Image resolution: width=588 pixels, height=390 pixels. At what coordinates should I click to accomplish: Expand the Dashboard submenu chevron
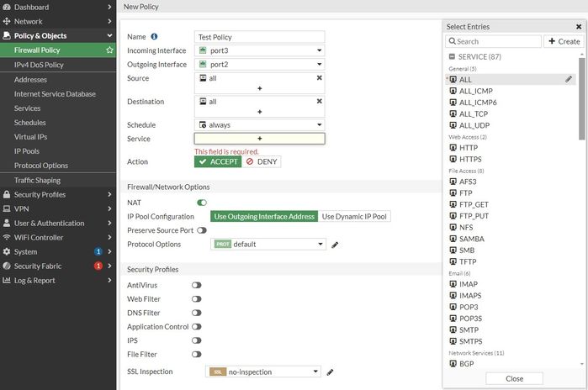pyautogui.click(x=109, y=7)
